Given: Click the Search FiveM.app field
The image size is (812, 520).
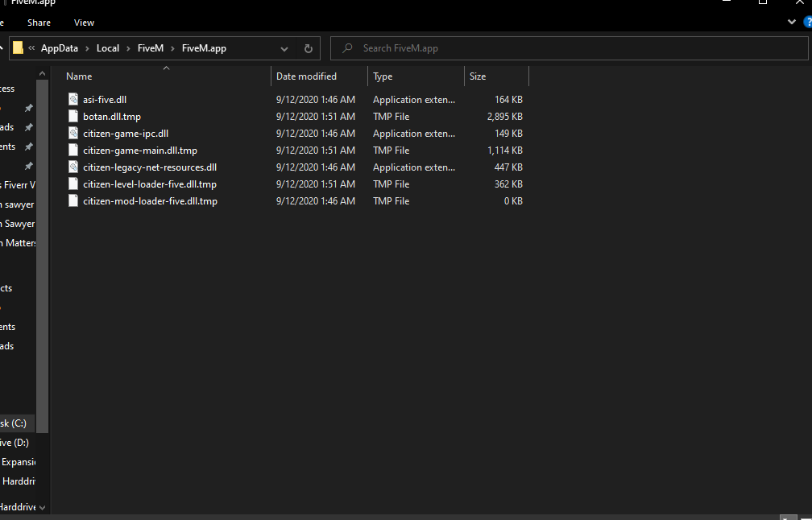Looking at the screenshot, I should (570, 48).
